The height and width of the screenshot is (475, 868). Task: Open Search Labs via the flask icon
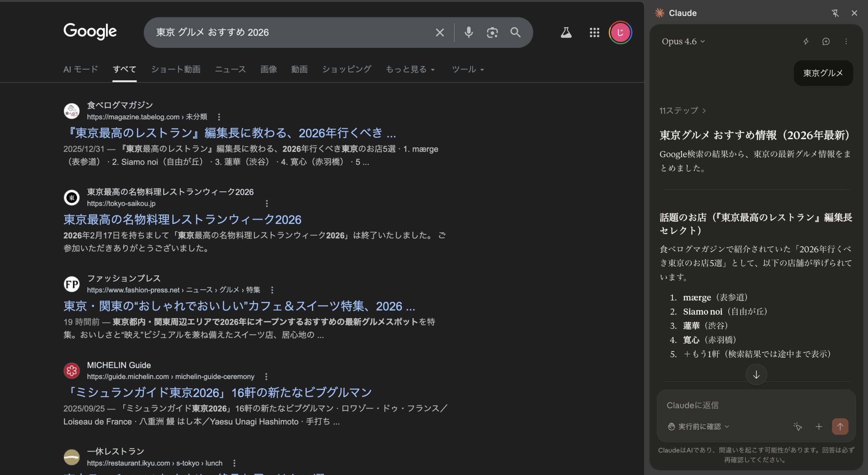(x=566, y=33)
